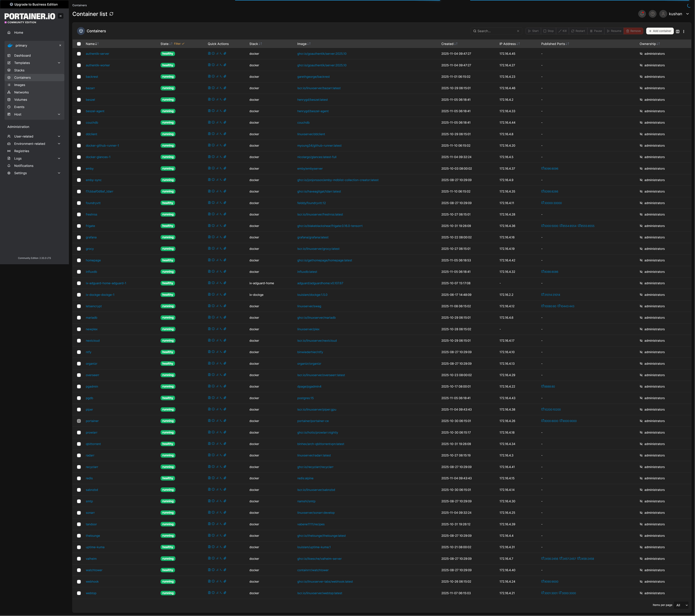
Task: Go to Home in the sidebar
Action: [18, 33]
